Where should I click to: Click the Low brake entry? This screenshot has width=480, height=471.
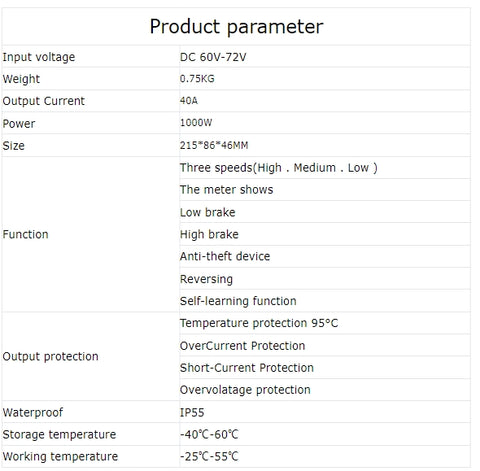pos(208,212)
